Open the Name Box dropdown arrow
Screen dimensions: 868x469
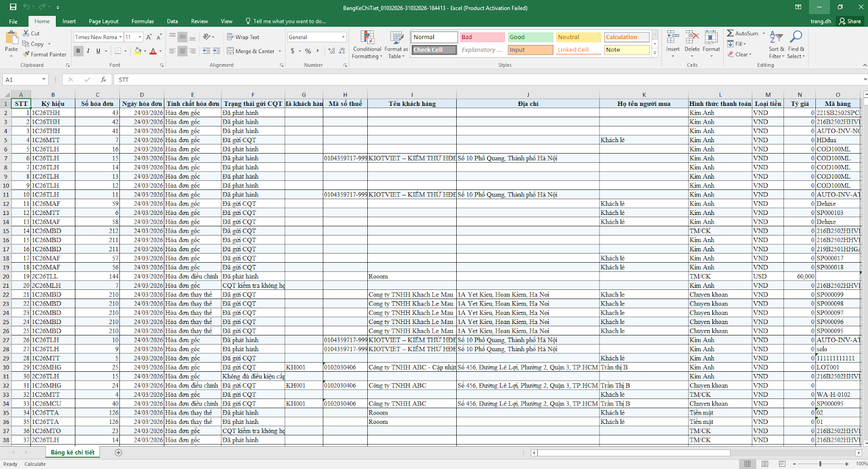(44, 80)
